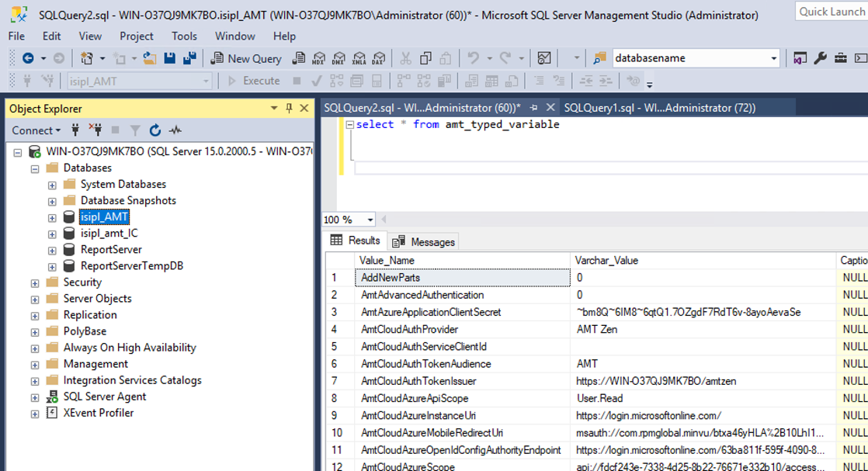The width and height of the screenshot is (868, 471).
Task: Open the Tools menu
Action: pyautogui.click(x=184, y=36)
